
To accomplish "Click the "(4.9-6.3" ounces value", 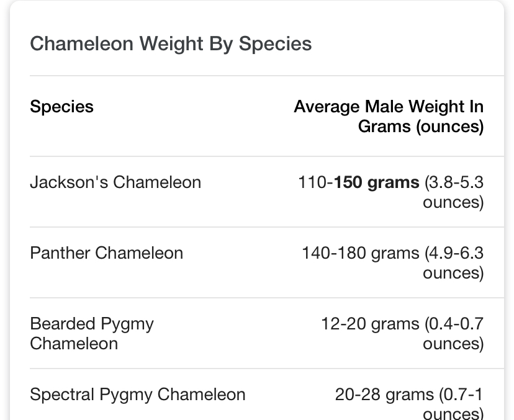I will tap(454, 253).
